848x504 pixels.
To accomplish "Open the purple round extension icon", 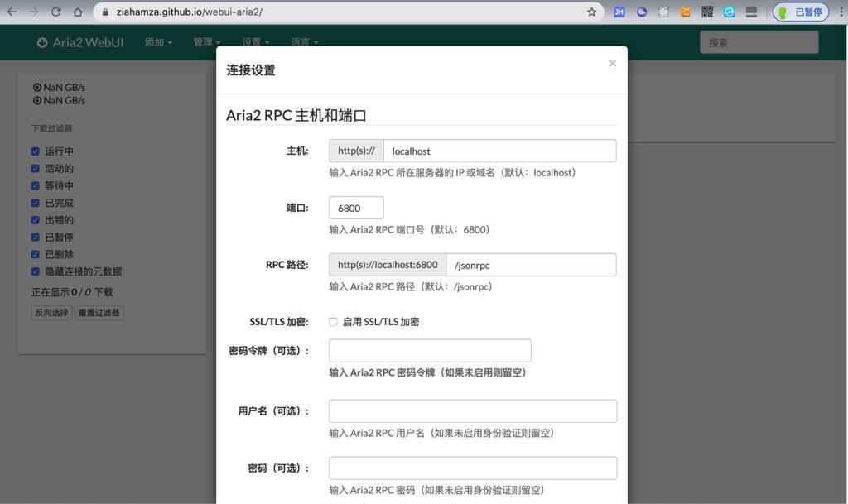I will [x=642, y=12].
